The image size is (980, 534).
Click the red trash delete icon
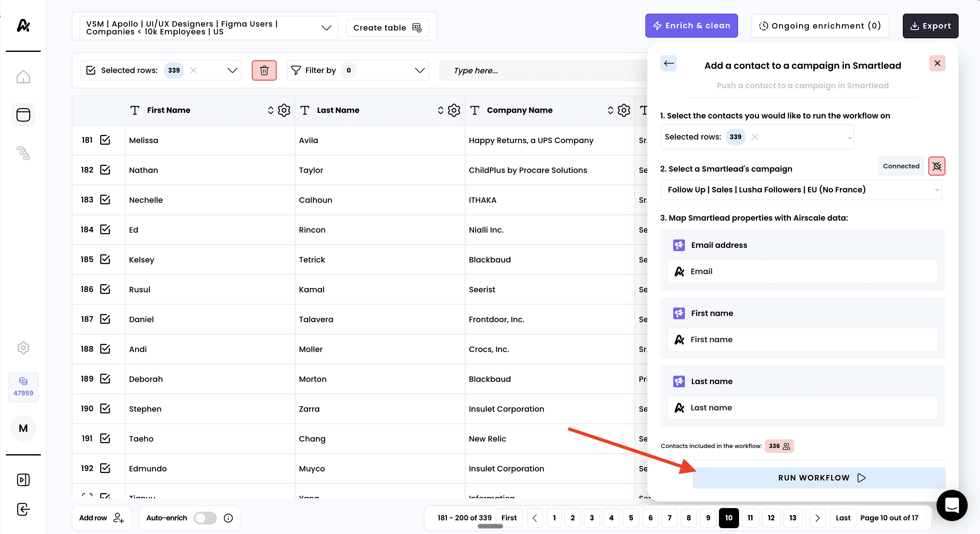(264, 70)
